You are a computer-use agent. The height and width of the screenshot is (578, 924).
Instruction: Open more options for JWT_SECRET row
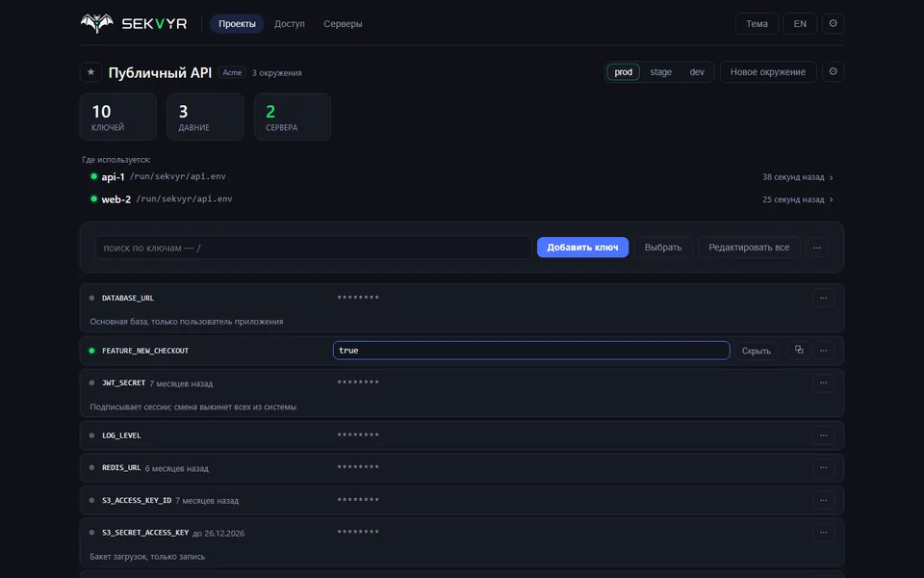823,382
